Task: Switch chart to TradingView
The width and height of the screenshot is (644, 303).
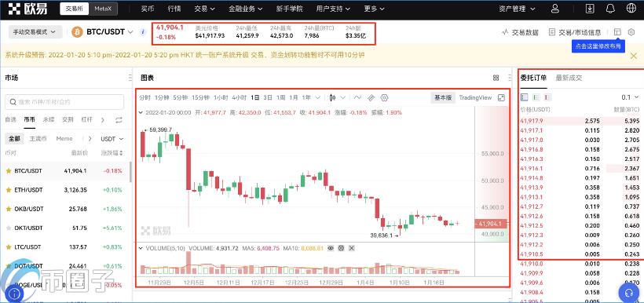Action: click(475, 97)
